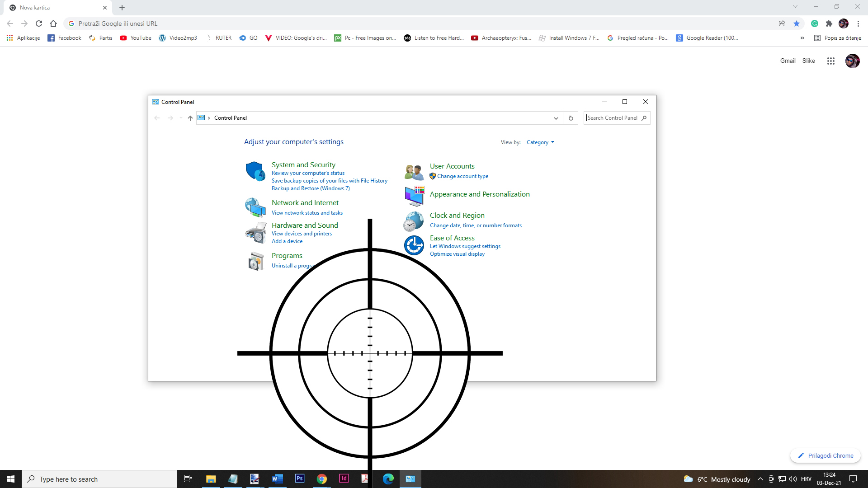Click the Network and Internet globe icon
This screenshot has width=868, height=488.
pos(255,207)
